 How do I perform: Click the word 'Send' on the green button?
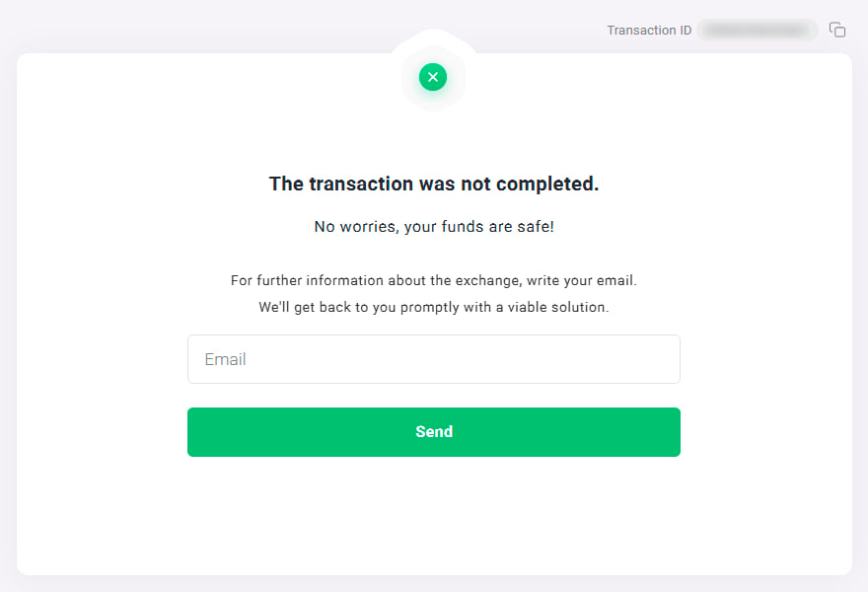pos(433,432)
